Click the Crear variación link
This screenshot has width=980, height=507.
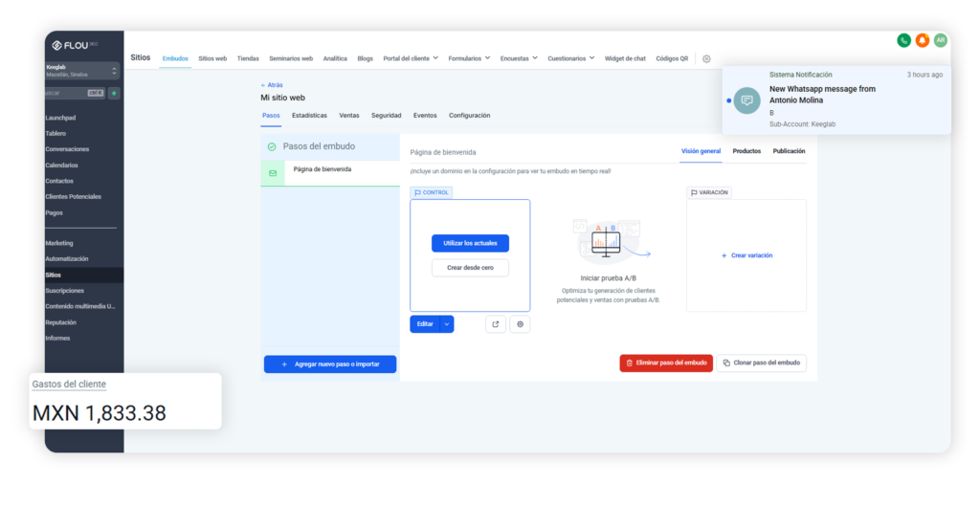point(746,255)
